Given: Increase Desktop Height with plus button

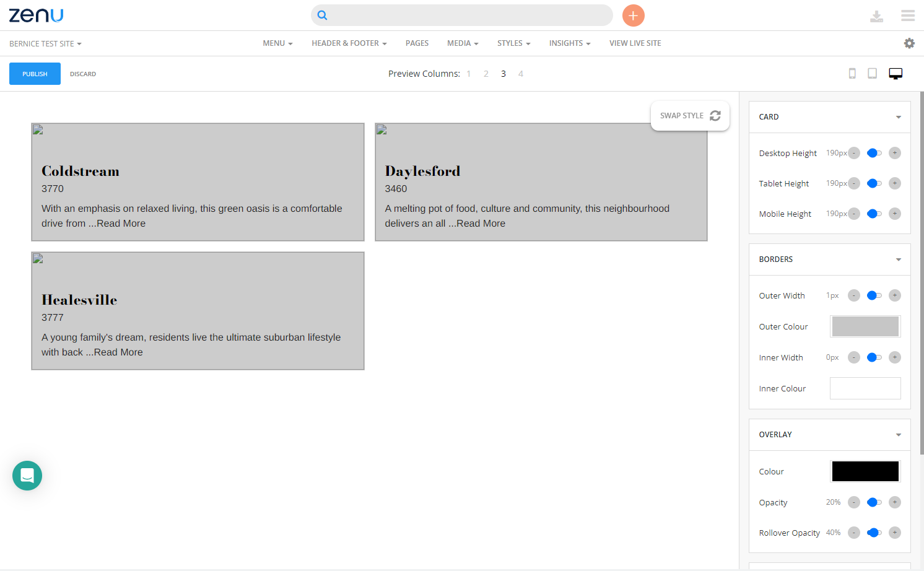Looking at the screenshot, I should (895, 153).
